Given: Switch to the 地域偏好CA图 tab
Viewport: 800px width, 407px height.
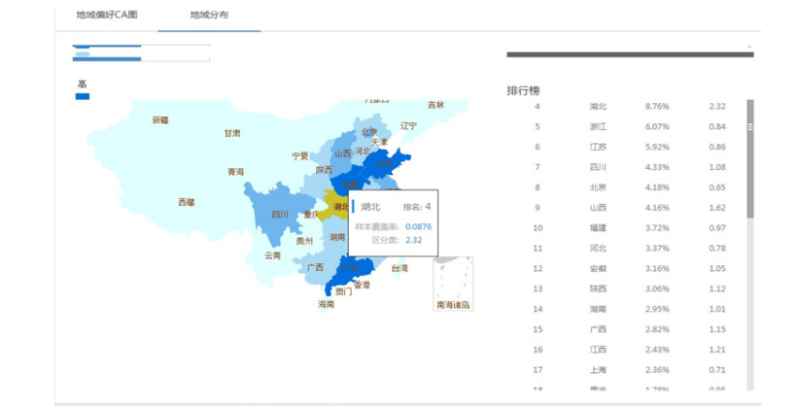Looking at the screenshot, I should pos(107,16).
